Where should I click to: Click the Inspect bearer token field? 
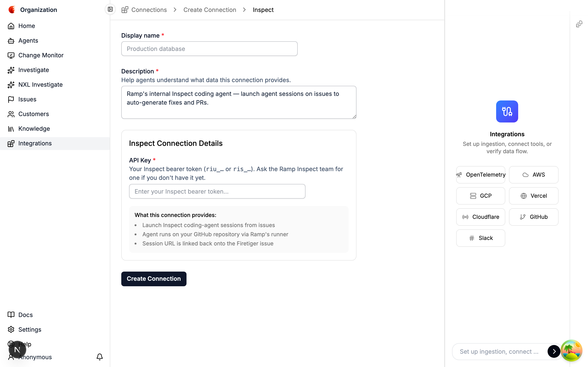coord(217,191)
